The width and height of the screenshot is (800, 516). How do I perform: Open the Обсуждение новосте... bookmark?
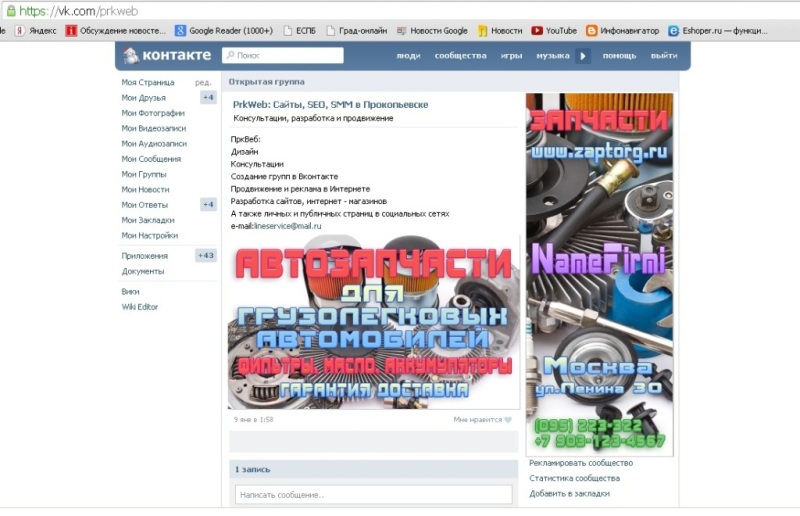pyautogui.click(x=116, y=31)
